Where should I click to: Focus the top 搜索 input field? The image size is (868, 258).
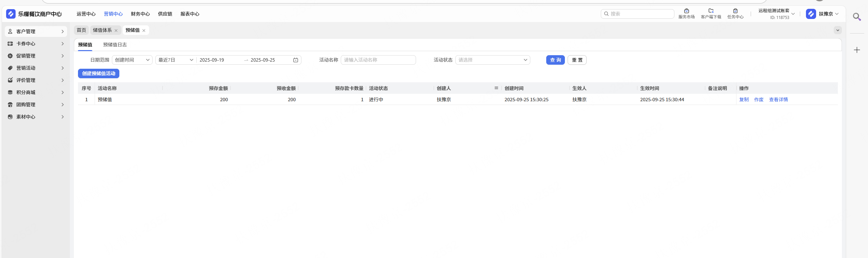click(x=637, y=14)
